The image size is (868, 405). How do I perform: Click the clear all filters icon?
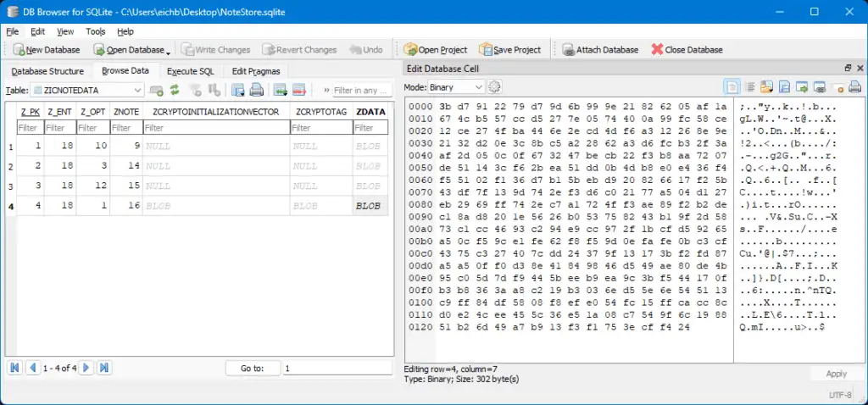(x=196, y=90)
